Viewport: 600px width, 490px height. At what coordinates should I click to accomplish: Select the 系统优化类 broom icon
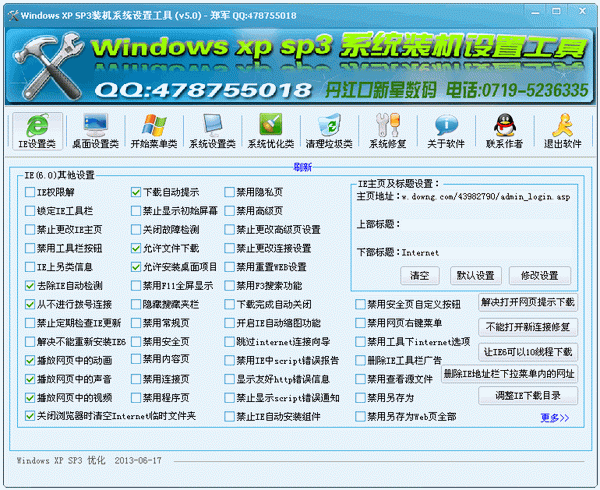click(x=271, y=131)
